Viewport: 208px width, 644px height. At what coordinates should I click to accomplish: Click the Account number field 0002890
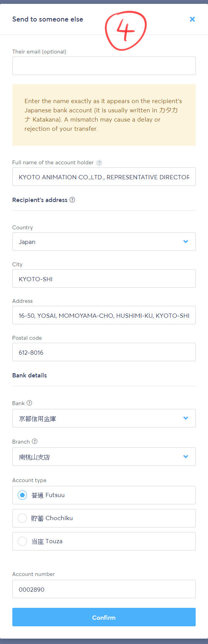click(x=104, y=589)
